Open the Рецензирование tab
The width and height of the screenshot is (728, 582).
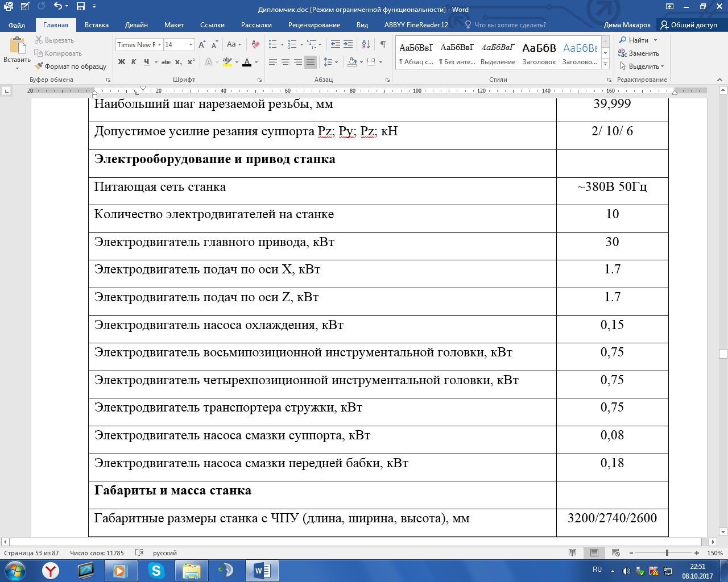click(314, 25)
